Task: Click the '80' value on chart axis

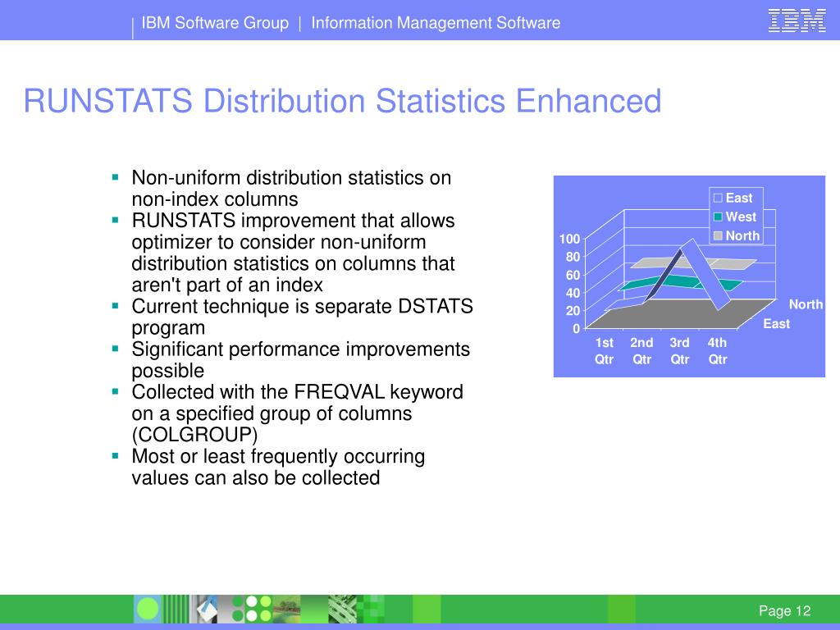Action: click(x=573, y=257)
